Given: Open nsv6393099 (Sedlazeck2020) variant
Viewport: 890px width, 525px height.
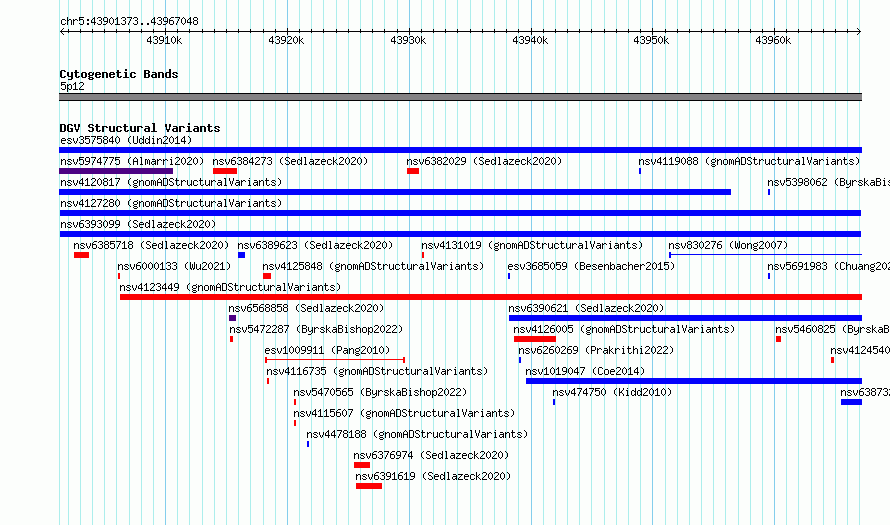Looking at the screenshot, I should (138, 224).
